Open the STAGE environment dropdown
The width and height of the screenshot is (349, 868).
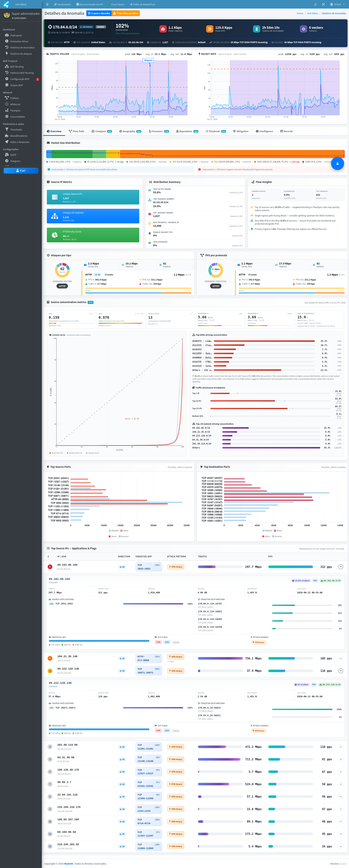tap(338, 4)
